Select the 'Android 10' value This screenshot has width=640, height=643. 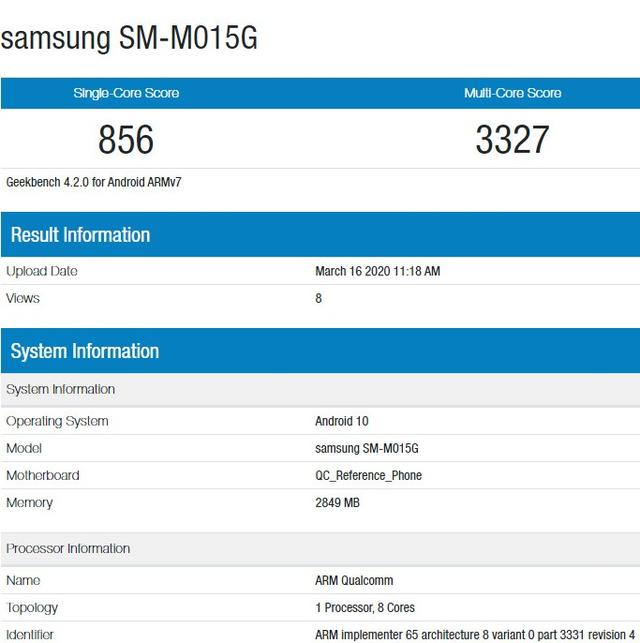(x=342, y=421)
